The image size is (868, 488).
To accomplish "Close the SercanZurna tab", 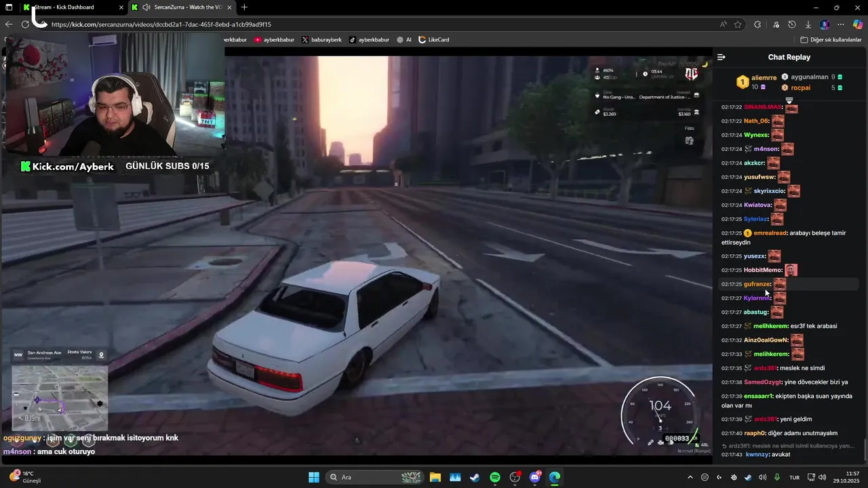I will (230, 7).
